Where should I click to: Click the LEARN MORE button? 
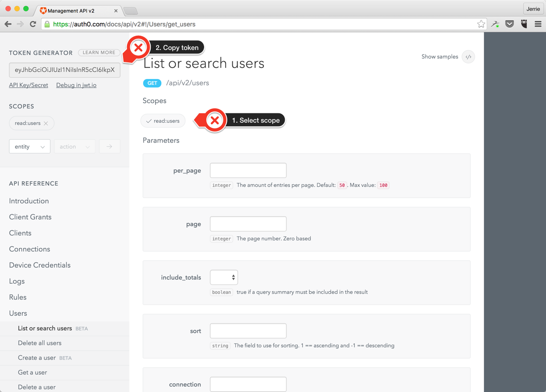click(x=99, y=52)
